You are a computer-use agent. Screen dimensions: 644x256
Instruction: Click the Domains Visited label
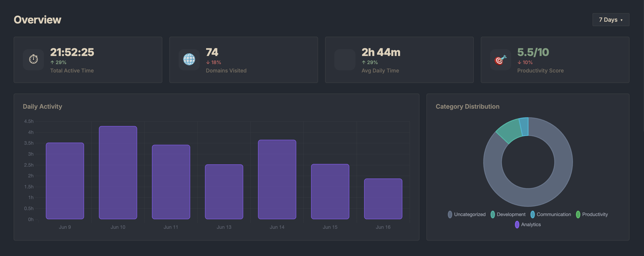tap(226, 71)
